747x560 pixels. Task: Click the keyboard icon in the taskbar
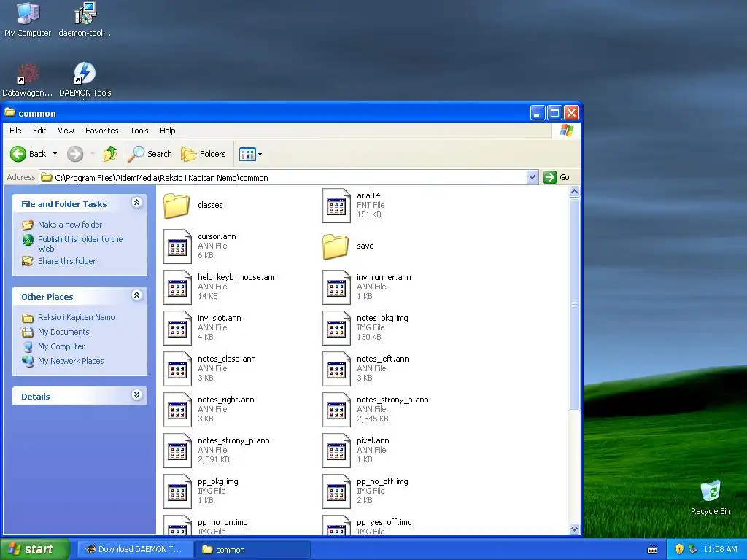652,550
